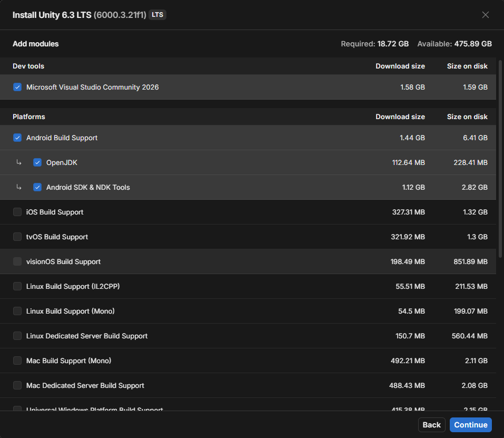This screenshot has width=504, height=438.
Task: Click the LTS badge in title
Action: tap(157, 15)
